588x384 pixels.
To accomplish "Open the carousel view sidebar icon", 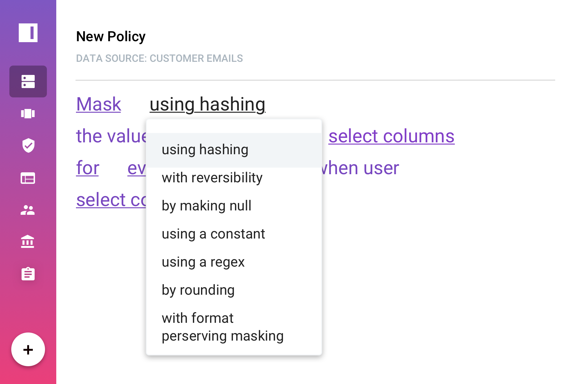I will (x=28, y=114).
